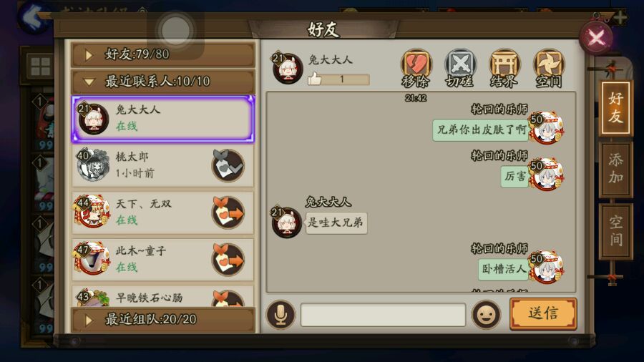Tap the microphone voice input icon
The width and height of the screenshot is (644, 362).
pyautogui.click(x=280, y=315)
